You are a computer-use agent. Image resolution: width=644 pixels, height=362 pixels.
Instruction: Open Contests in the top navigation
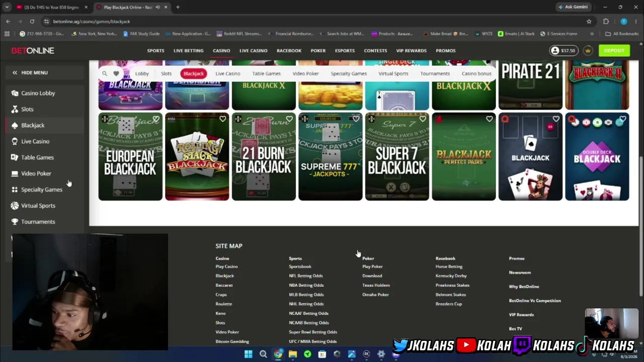375,51
